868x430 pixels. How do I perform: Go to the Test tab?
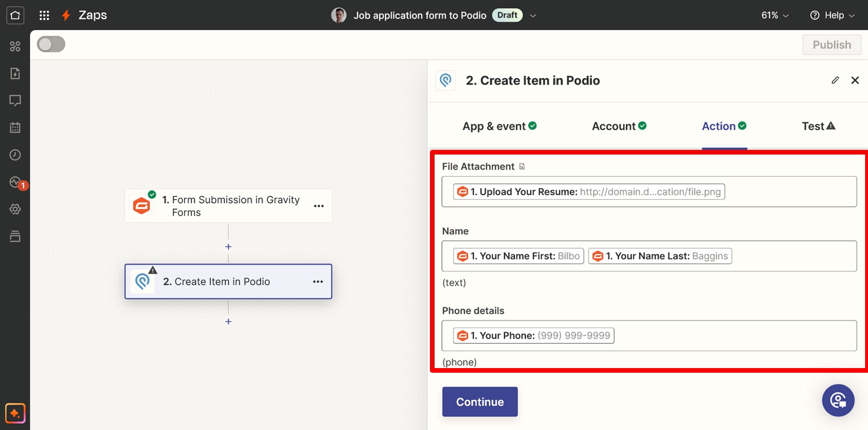818,126
